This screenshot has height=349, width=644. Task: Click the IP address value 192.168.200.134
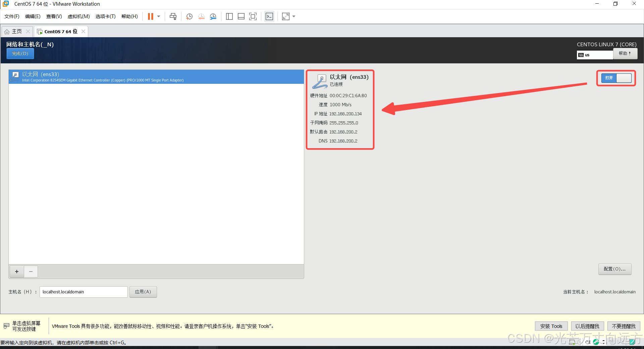click(x=345, y=114)
